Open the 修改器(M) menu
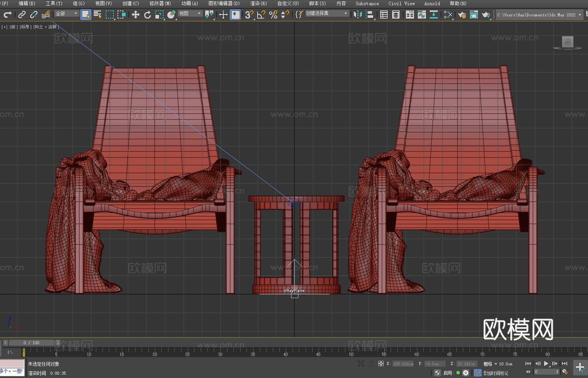 [x=160, y=3]
